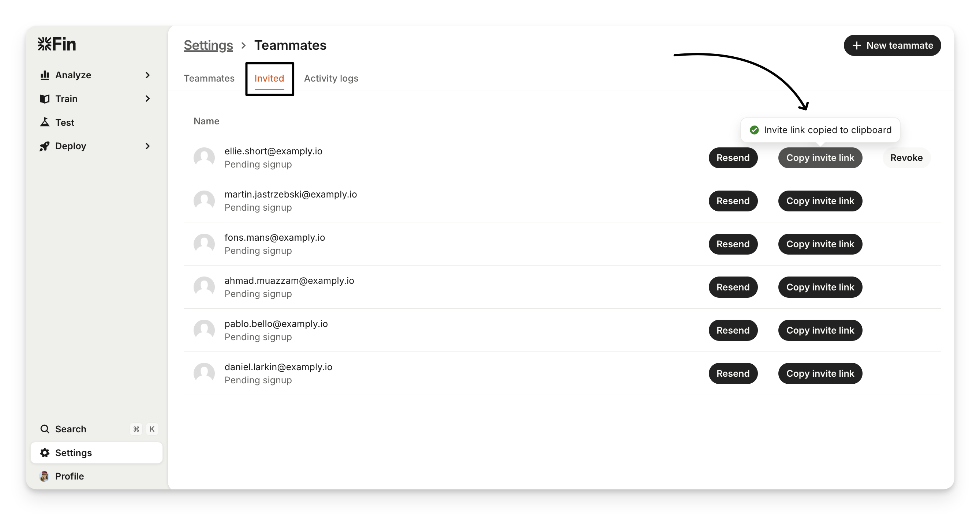Click the Test flask icon
Viewport: 980px width, 515px height.
click(x=45, y=122)
